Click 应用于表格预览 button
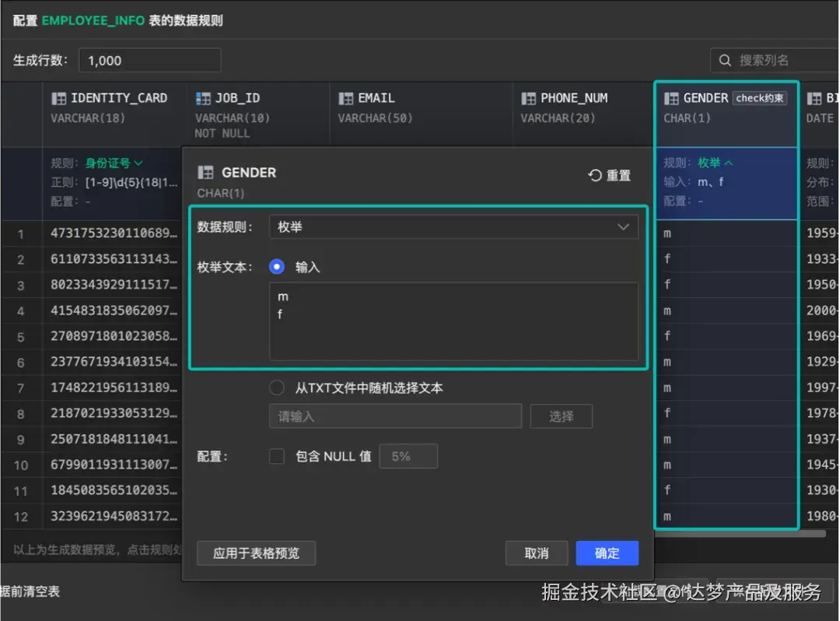The image size is (840, 621). 256,553
